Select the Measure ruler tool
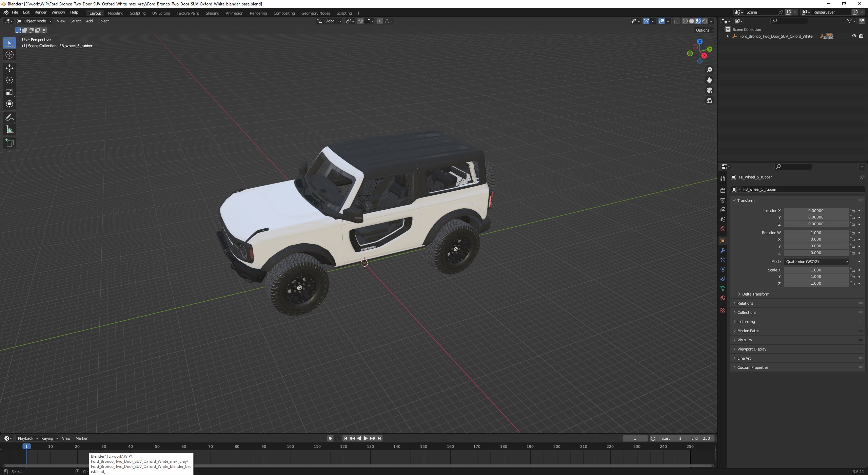 [x=9, y=130]
